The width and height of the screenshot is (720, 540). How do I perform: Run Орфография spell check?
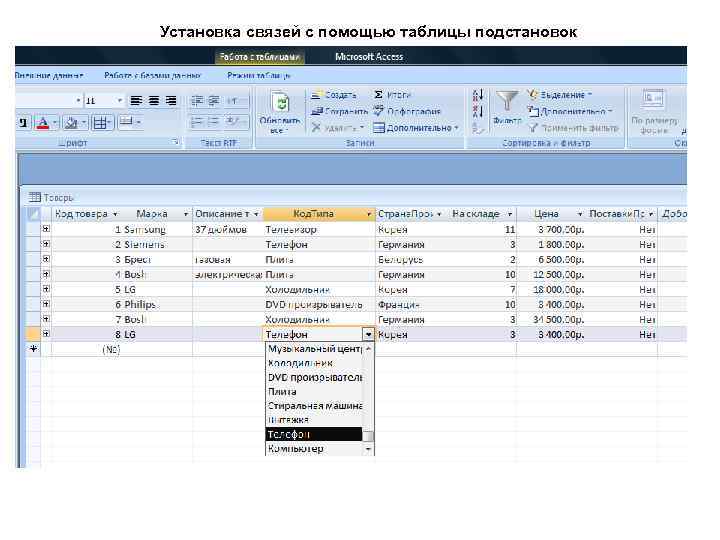click(407, 111)
